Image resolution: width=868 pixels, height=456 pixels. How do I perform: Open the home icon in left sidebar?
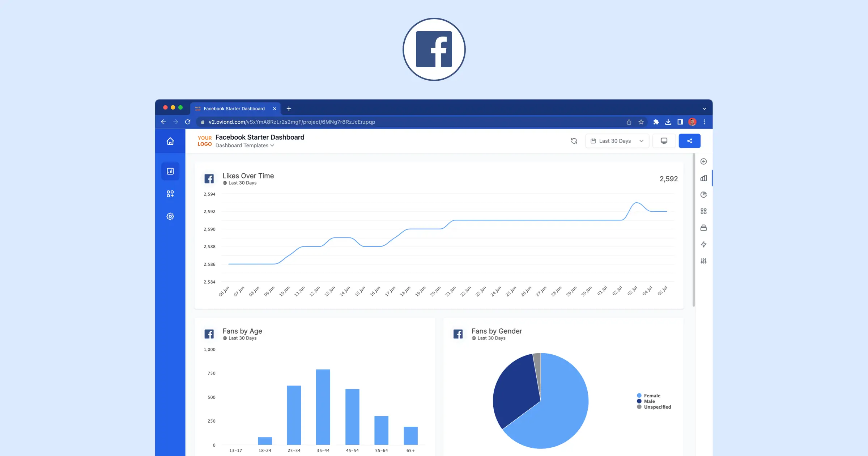pos(170,141)
